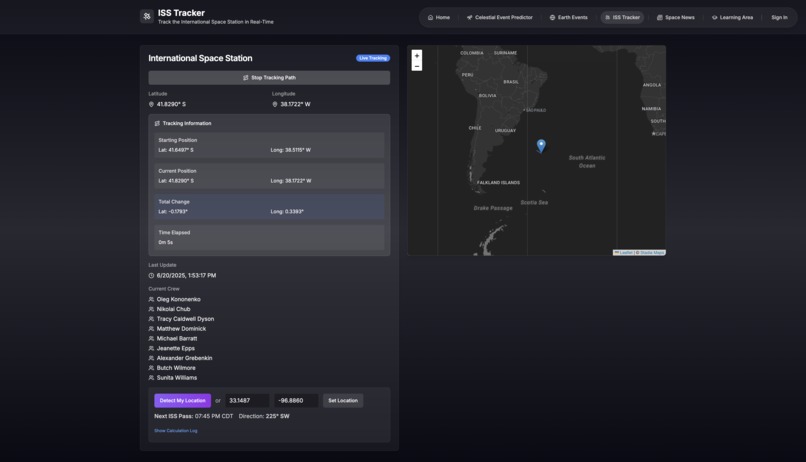Screen dimensions: 806x462
Task: Click the Starting Position row
Action: point(269,145)
